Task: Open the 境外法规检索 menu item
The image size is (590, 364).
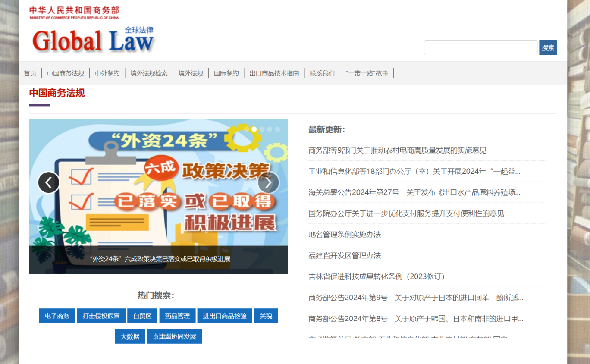Action: 149,73
